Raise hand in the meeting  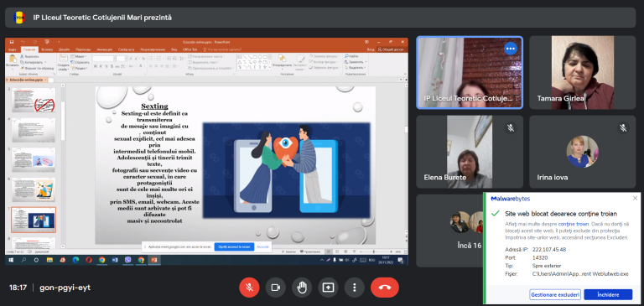[302, 288]
